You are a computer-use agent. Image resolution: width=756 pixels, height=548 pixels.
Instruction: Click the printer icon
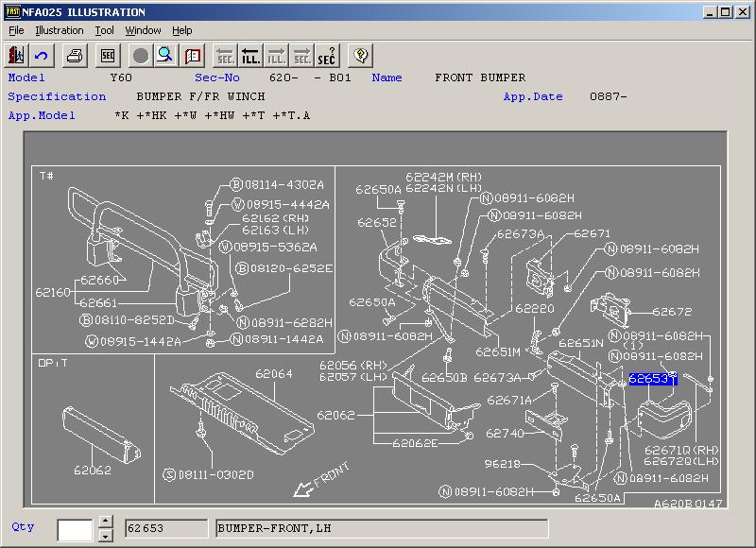click(x=76, y=56)
